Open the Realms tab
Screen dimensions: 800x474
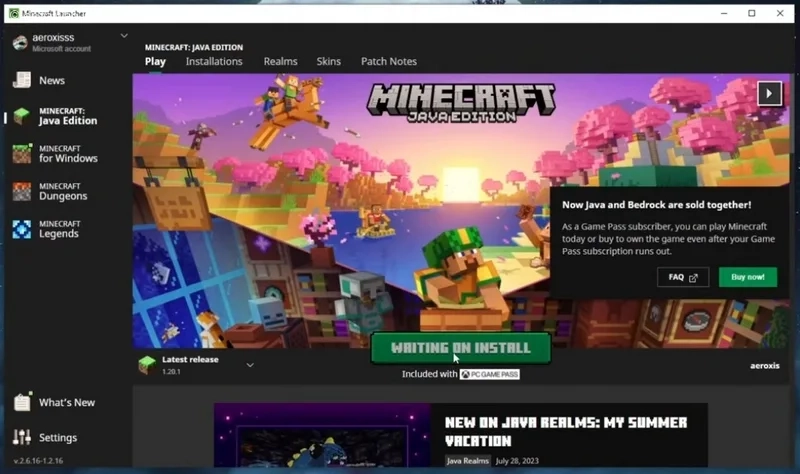click(280, 61)
